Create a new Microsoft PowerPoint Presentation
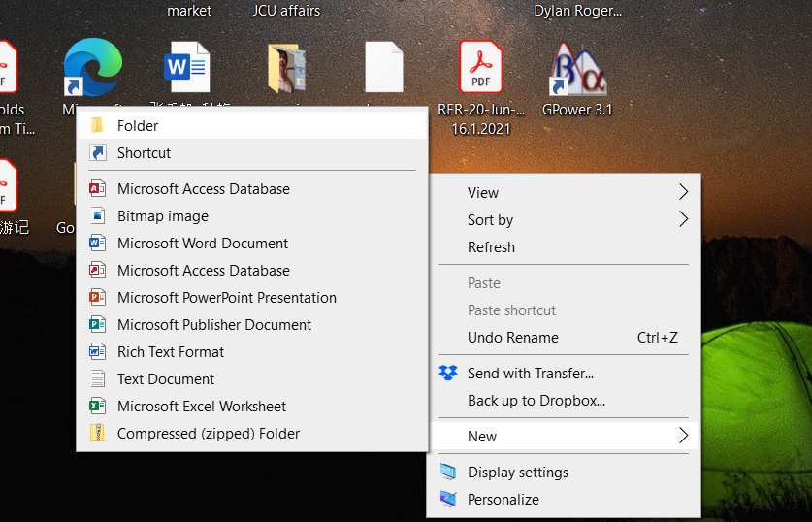812x522 pixels. click(x=226, y=298)
